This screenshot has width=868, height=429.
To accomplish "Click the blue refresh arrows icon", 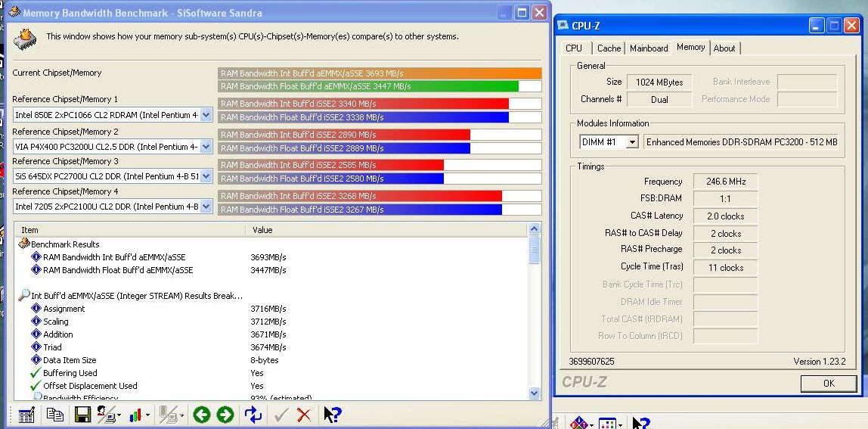I will (253, 415).
